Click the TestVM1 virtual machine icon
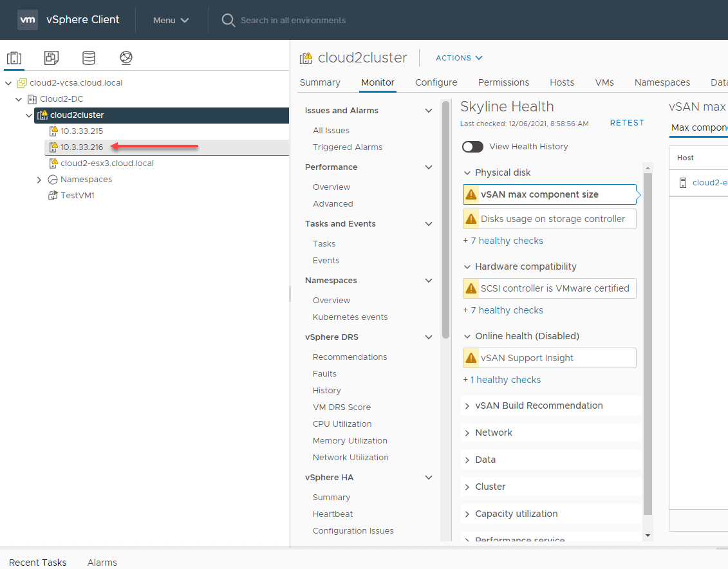The height and width of the screenshot is (569, 728). click(x=53, y=196)
